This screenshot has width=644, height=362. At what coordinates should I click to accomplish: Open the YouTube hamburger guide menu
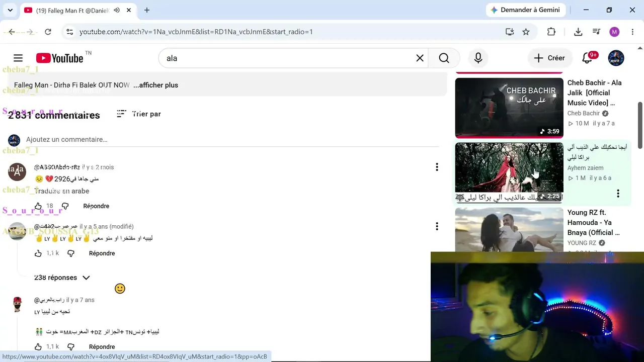pyautogui.click(x=18, y=58)
